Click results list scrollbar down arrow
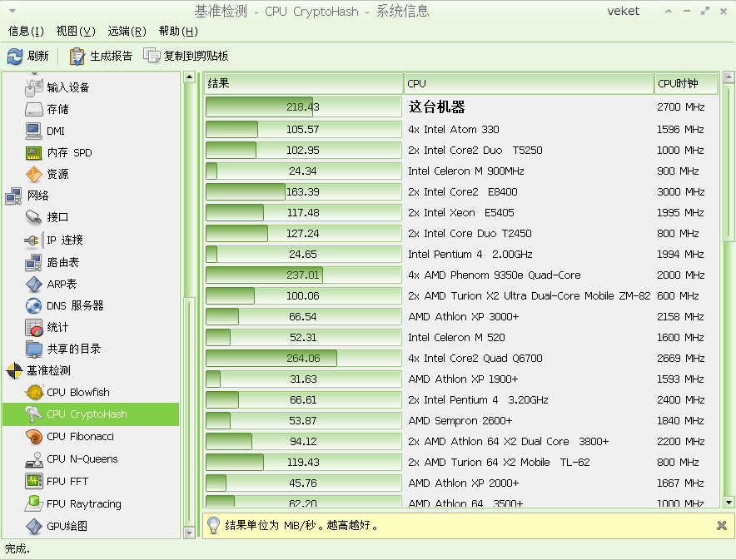Screen dimensions: 736x560 pyautogui.click(x=729, y=503)
